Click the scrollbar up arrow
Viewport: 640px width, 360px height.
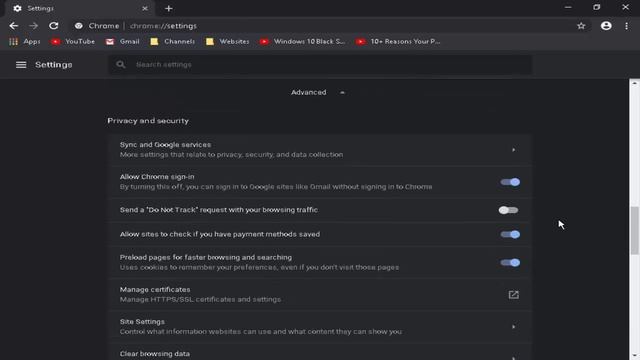[634, 83]
